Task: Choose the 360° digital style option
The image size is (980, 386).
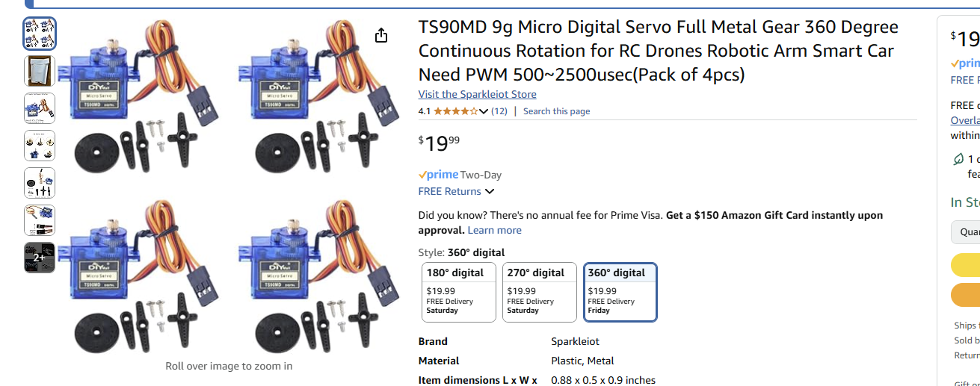Action: coord(620,293)
